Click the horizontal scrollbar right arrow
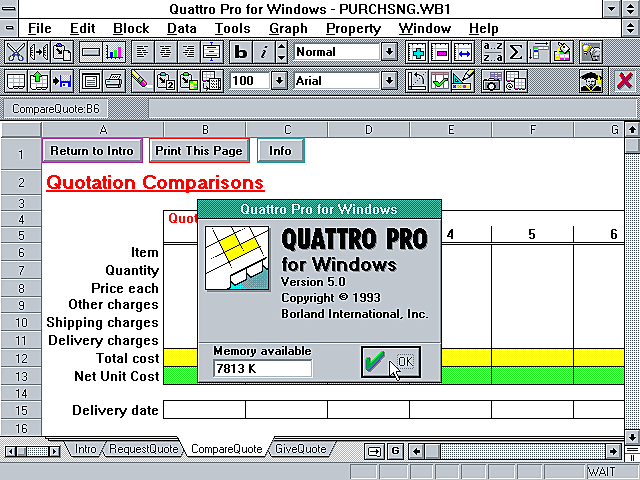The image size is (640, 480). pos(613,451)
